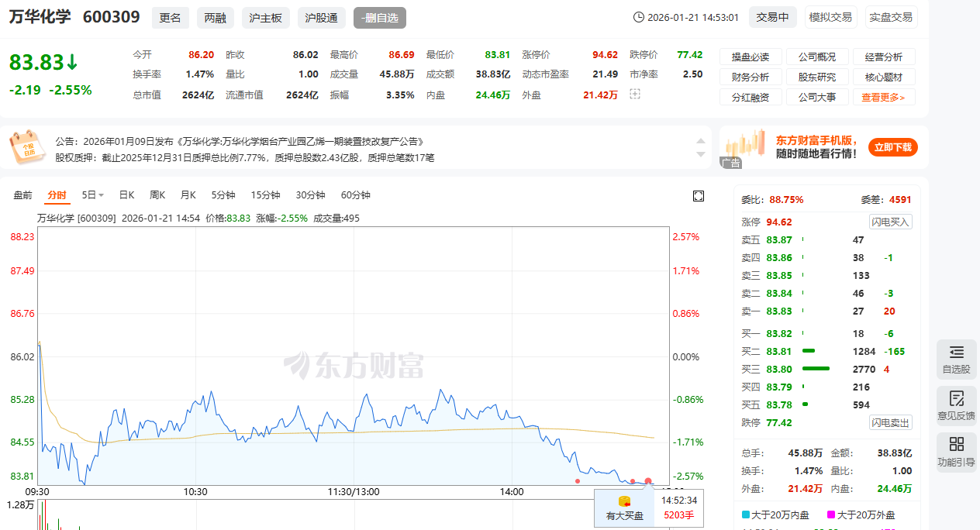Switch to 60分钟 chart tab

[x=356, y=195]
